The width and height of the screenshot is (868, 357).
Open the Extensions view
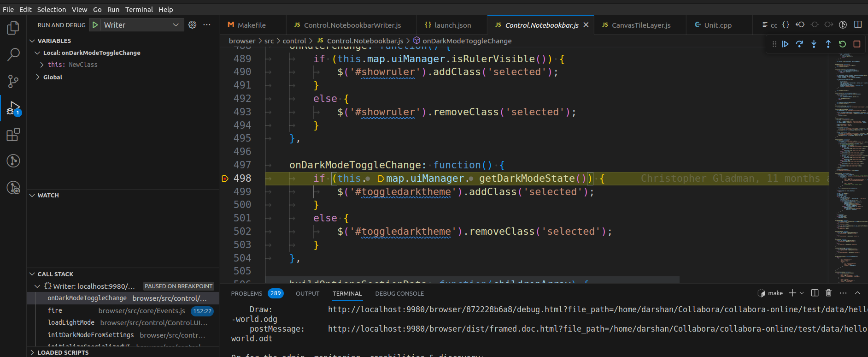(13, 135)
